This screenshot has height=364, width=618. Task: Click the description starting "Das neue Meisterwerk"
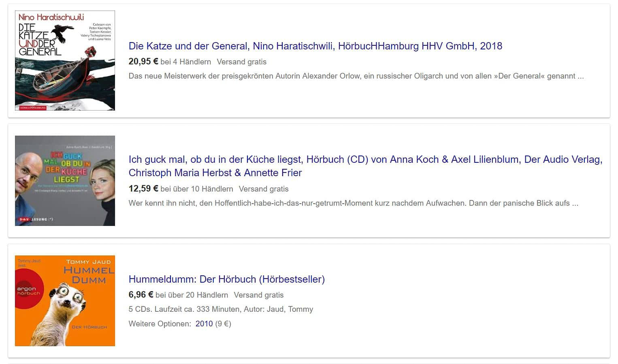click(x=356, y=76)
